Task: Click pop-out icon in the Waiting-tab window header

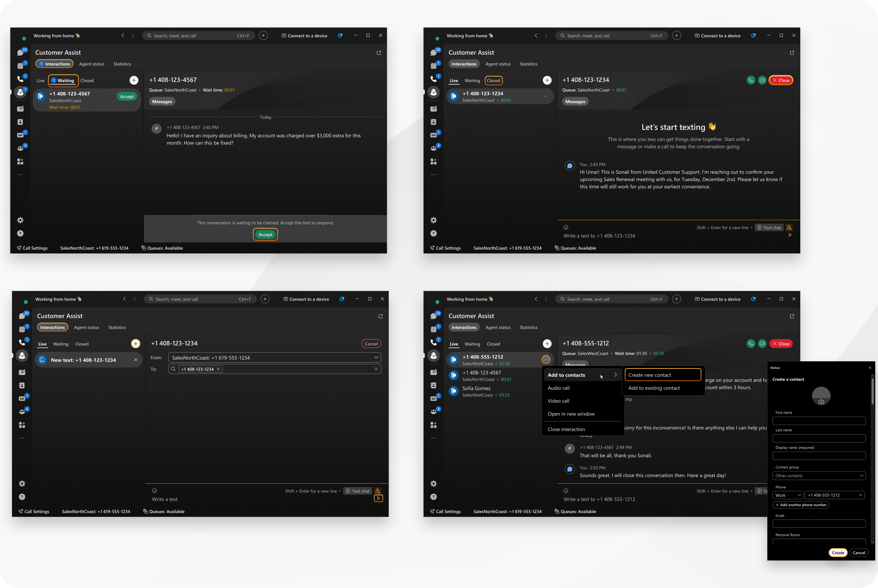Action: click(379, 53)
